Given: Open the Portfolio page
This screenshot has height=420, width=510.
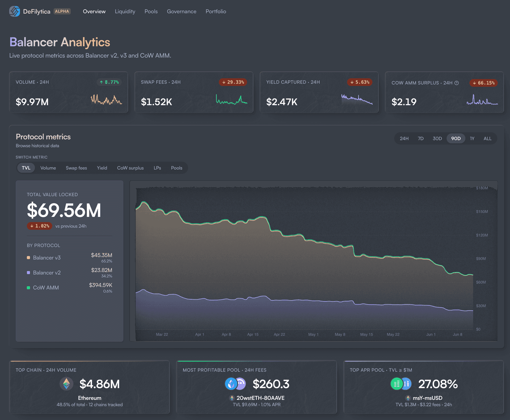Looking at the screenshot, I should [216, 11].
